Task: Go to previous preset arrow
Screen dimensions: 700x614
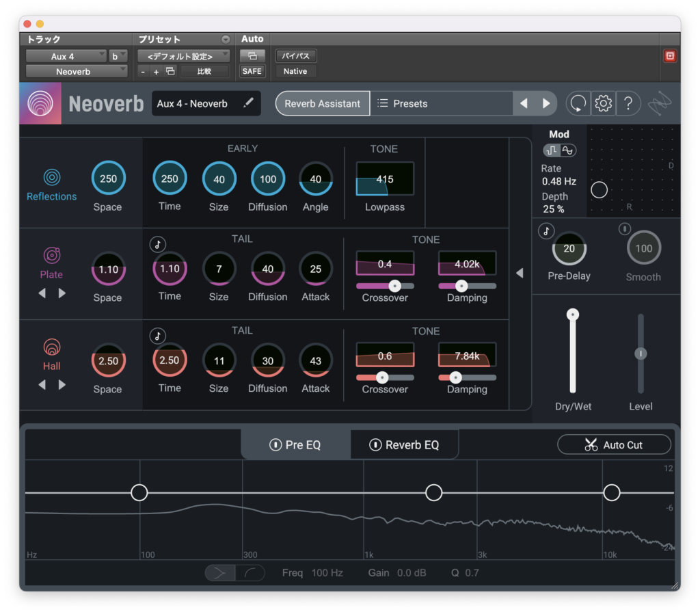Action: pos(524,104)
